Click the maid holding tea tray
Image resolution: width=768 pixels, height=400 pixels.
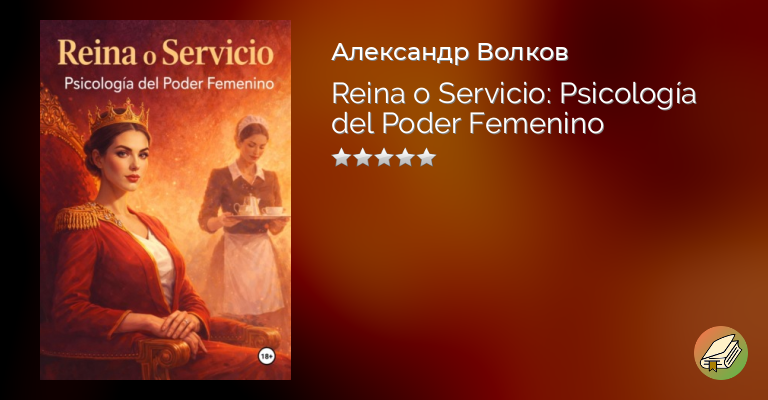tap(245, 215)
